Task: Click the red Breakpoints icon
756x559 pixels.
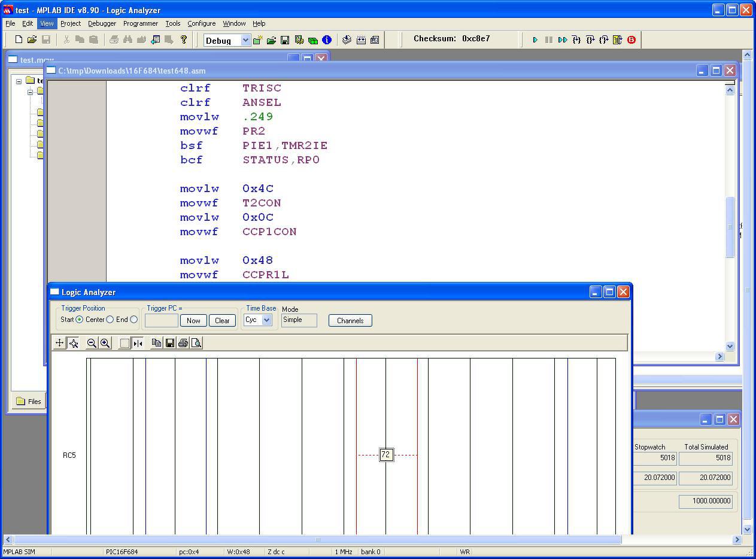Action: (631, 40)
